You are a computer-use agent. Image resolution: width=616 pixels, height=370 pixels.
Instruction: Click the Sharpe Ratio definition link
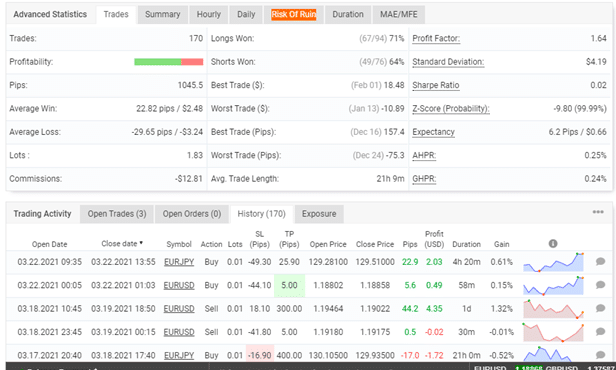[x=435, y=85]
